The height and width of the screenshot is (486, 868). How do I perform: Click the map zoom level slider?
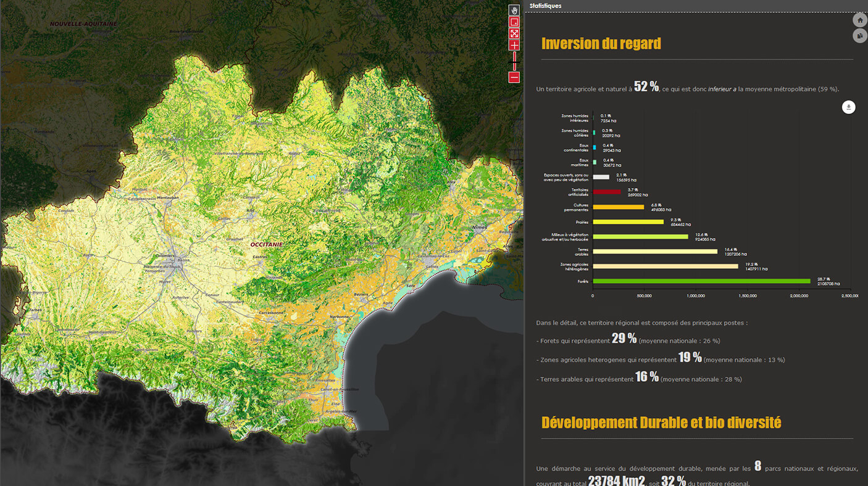click(x=514, y=60)
